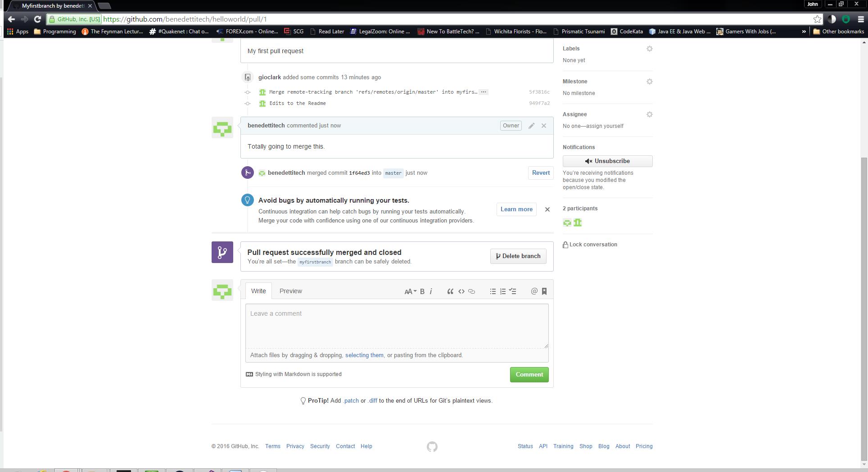The width and height of the screenshot is (868, 472).
Task: Open the 'Edits to the Readme' commit
Action: click(x=298, y=103)
